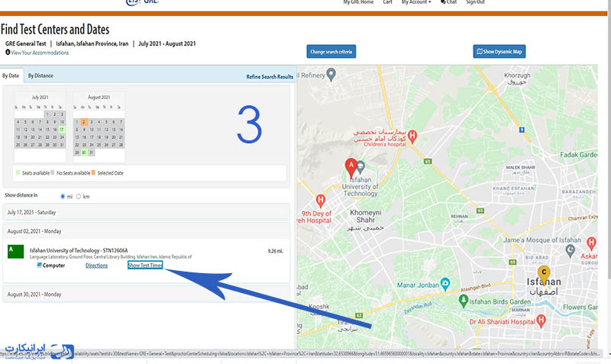Switch to the By Distance tab
This screenshot has height=364, width=611.
coord(40,76)
